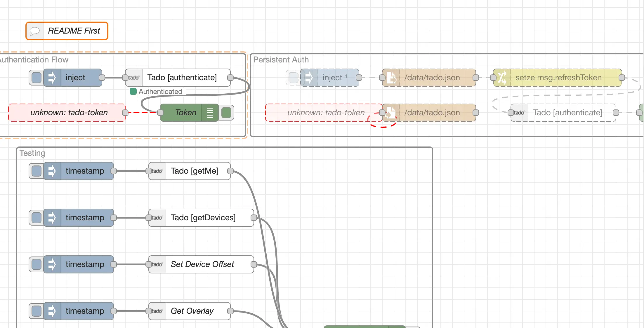The width and height of the screenshot is (644, 328).
Task: Open the README First comment node
Action: point(67,31)
